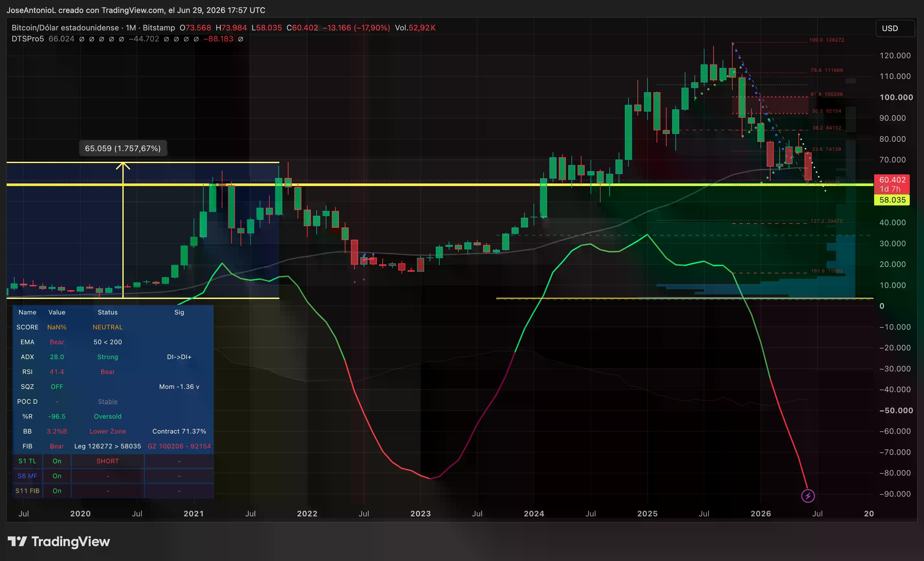Click the measurement tooltip 65.059 (1.757,67%)
The width and height of the screenshot is (924, 561).
pos(123,148)
